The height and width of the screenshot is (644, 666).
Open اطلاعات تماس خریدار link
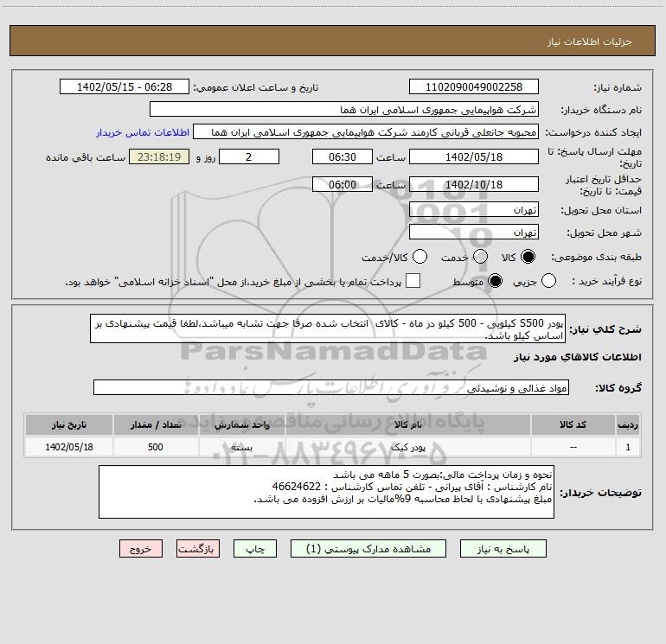coord(143,132)
